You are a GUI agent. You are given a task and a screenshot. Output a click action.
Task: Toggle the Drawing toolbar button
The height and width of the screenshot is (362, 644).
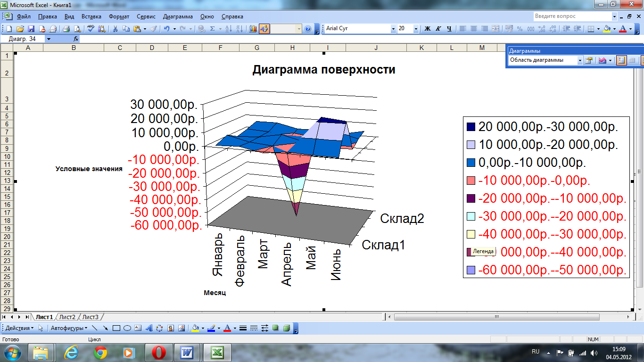(264, 29)
